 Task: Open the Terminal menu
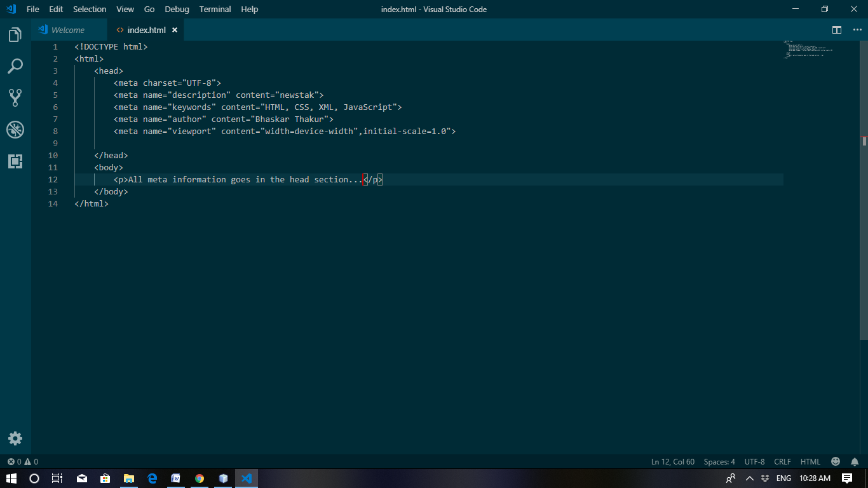pyautogui.click(x=215, y=9)
